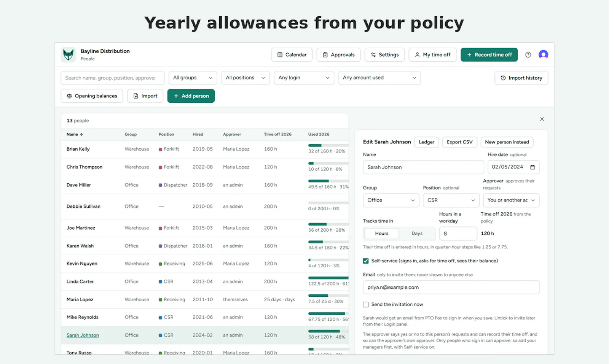Click New person instead
The height and width of the screenshot is (364, 609).
click(507, 142)
